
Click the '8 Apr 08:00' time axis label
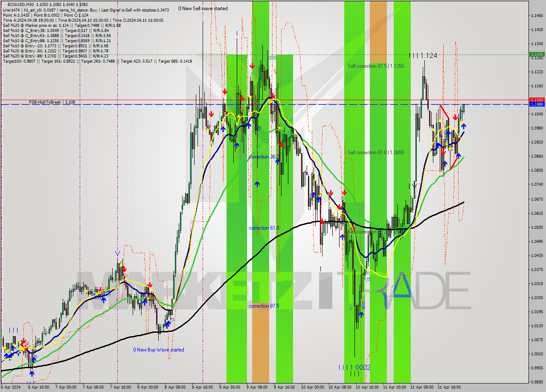pos(175,387)
